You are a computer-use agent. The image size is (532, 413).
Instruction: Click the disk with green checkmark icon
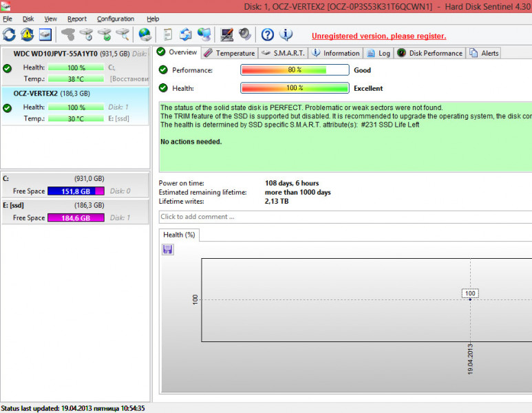coord(104,34)
